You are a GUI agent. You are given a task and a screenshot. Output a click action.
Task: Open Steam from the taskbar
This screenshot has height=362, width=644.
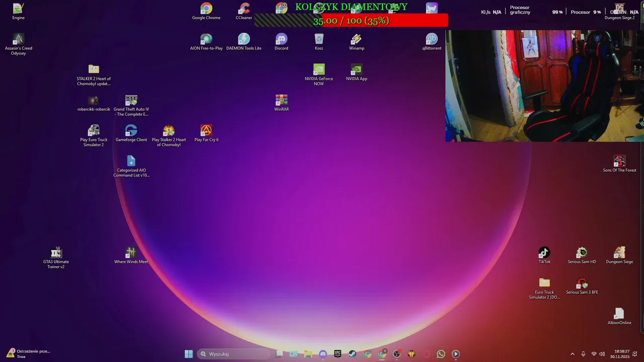352,354
